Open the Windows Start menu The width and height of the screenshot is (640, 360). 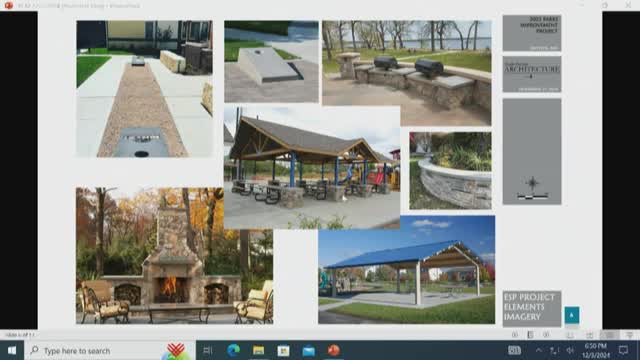pyautogui.click(x=12, y=350)
